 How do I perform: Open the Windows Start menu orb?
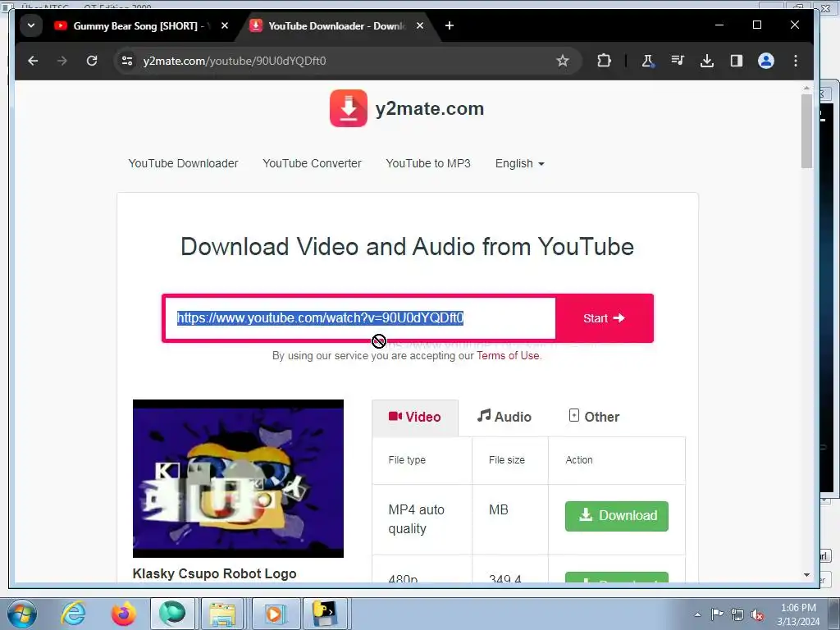[x=21, y=614]
